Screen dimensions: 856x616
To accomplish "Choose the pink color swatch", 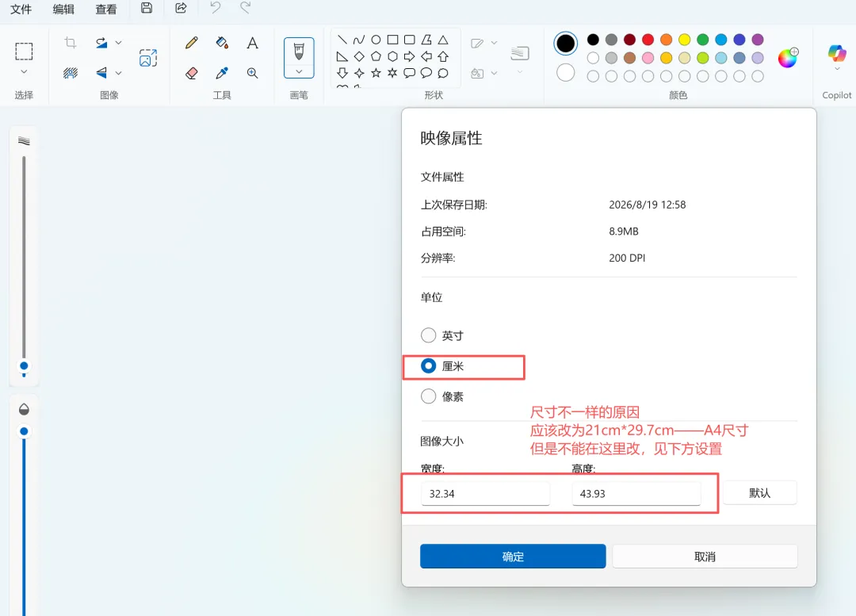I will pyautogui.click(x=648, y=57).
